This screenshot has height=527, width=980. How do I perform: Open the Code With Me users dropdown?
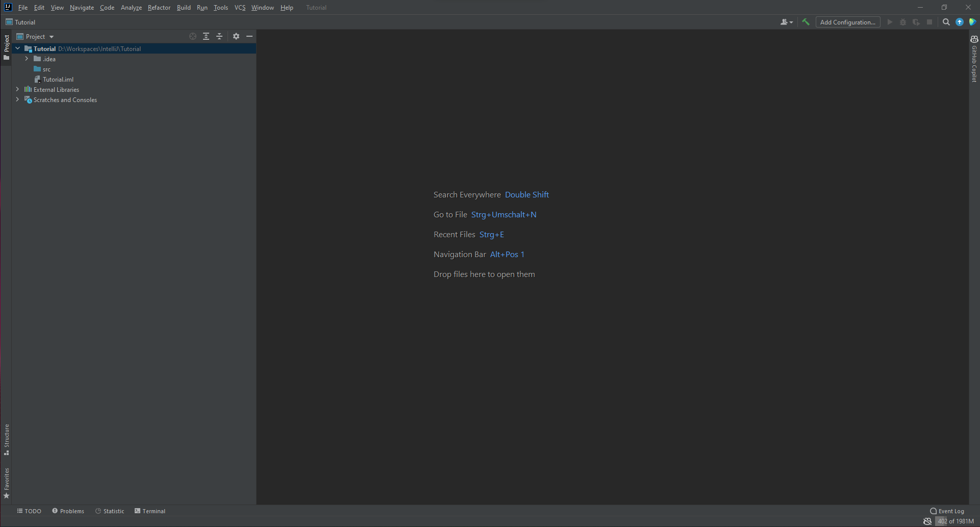[787, 22]
